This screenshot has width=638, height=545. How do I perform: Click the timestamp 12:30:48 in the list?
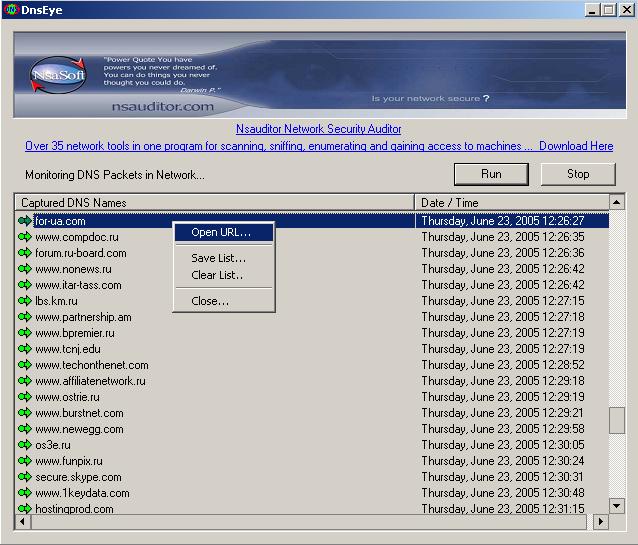[x=503, y=493]
